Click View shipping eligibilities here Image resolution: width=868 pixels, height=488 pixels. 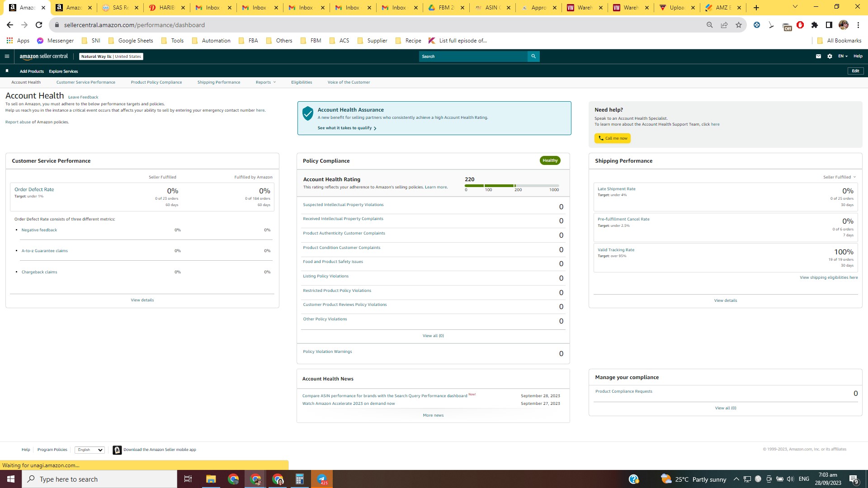tap(829, 278)
